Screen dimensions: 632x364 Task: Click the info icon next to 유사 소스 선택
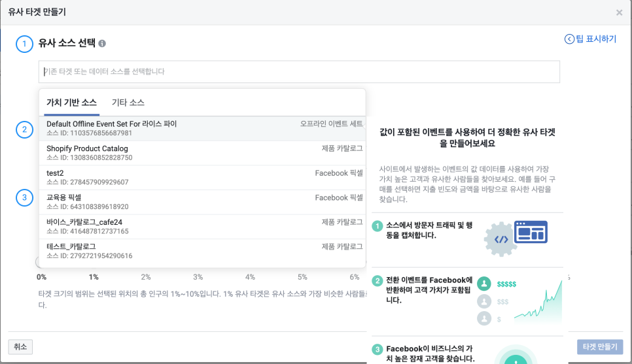(x=102, y=44)
